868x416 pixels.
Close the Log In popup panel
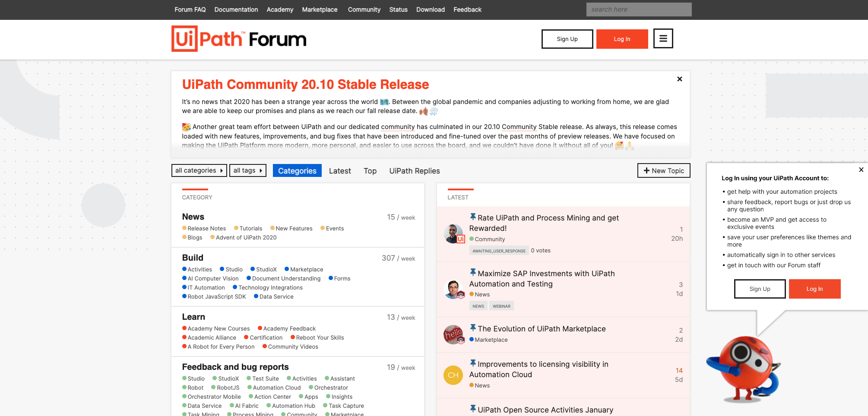tap(861, 170)
